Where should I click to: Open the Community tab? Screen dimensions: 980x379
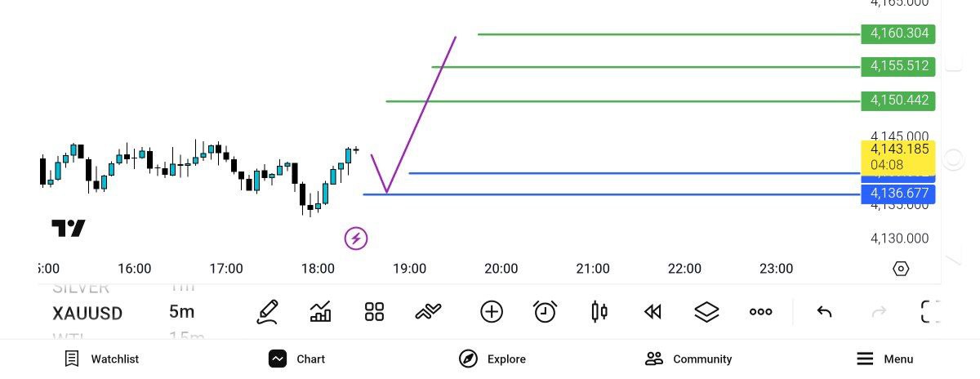[x=688, y=359]
